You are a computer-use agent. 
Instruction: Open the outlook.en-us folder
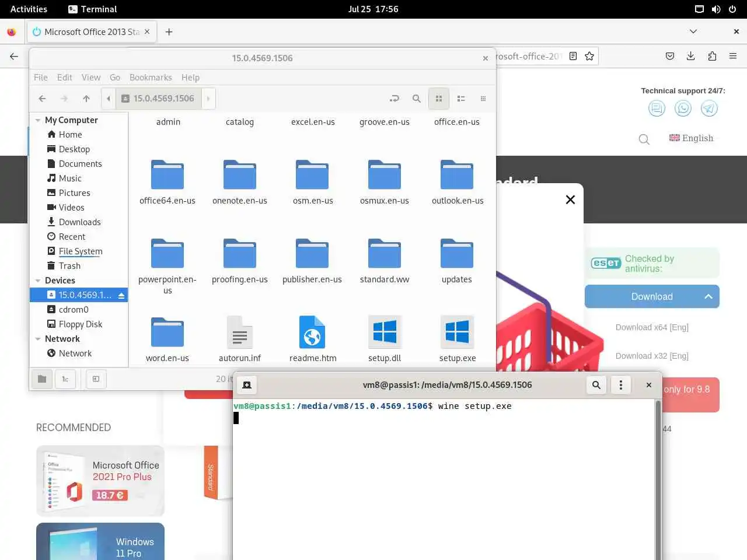[457, 182]
